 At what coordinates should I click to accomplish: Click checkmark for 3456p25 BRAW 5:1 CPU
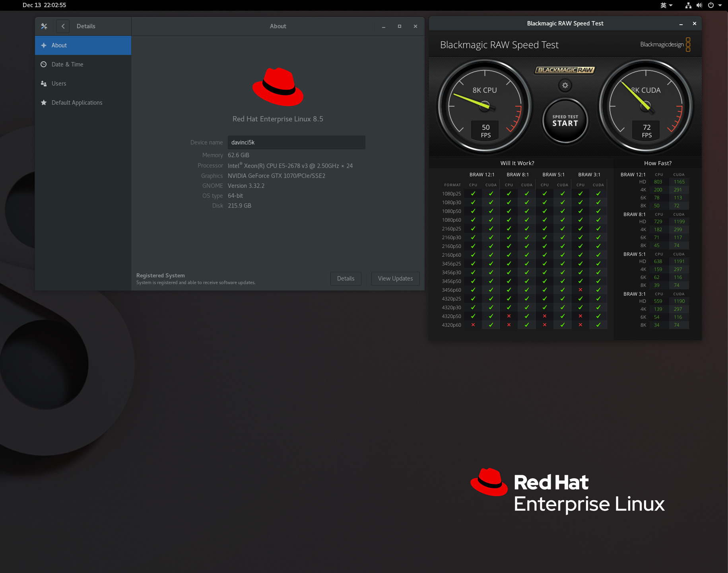(x=545, y=264)
